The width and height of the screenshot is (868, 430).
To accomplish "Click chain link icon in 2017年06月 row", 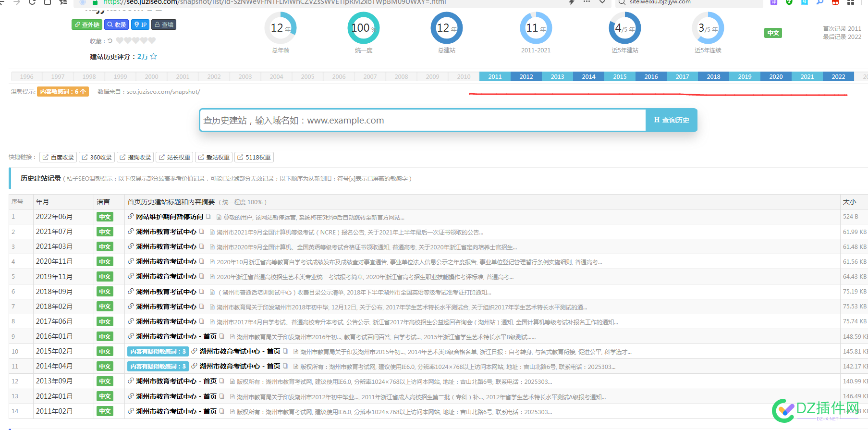I will (131, 321).
